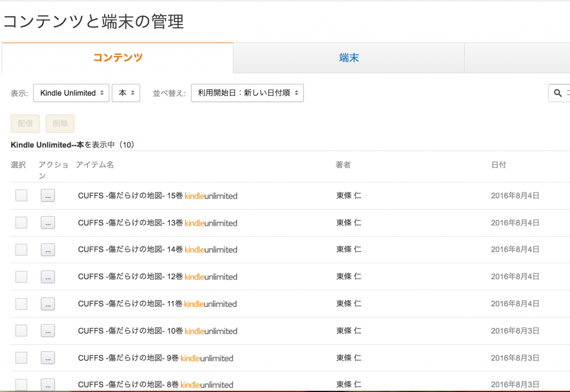Image resolution: width=570 pixels, height=392 pixels.
Task: Open actions for CUFFS 9巻 row
Action: click(x=48, y=358)
